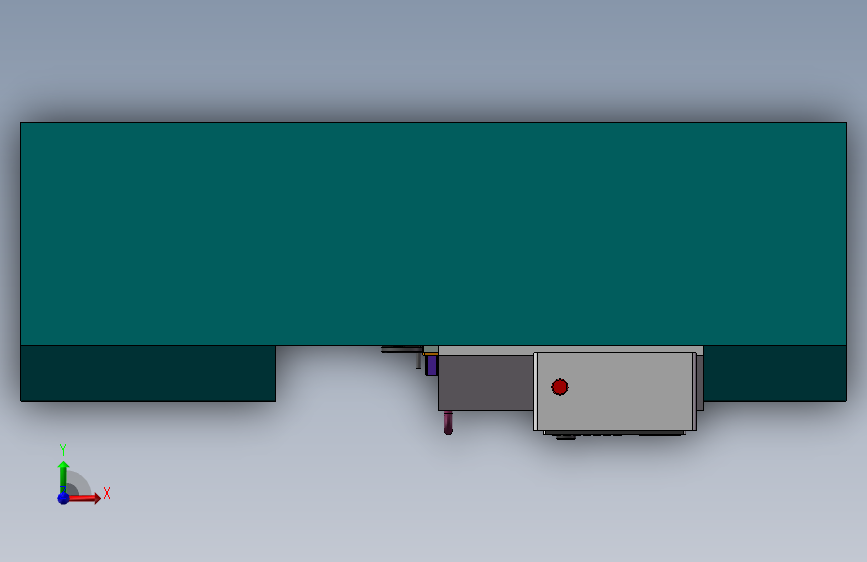
Task: Select the large teal top panel of the model
Action: coord(434,234)
